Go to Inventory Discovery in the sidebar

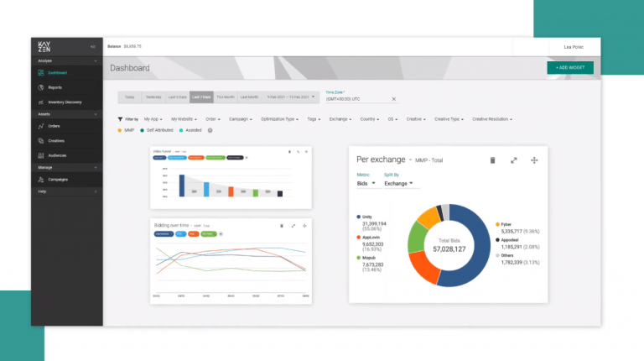click(x=65, y=102)
